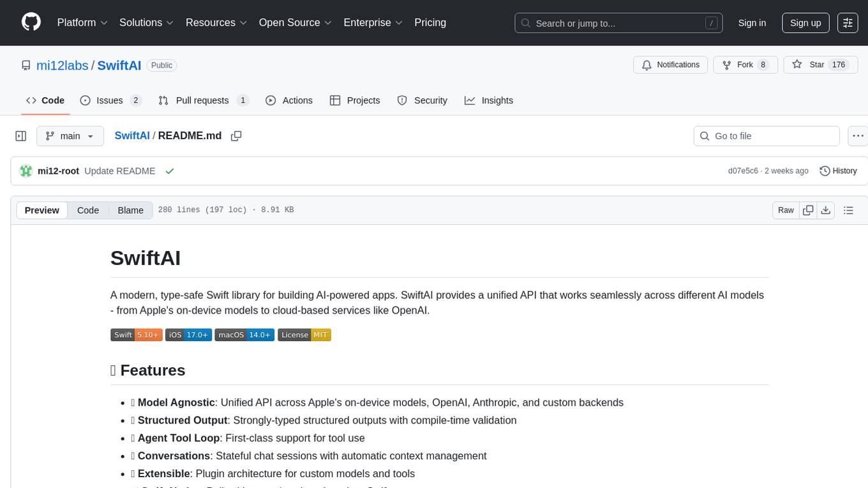The height and width of the screenshot is (488, 868).
Task: Open the GitHub homepage logo
Action: [31, 22]
